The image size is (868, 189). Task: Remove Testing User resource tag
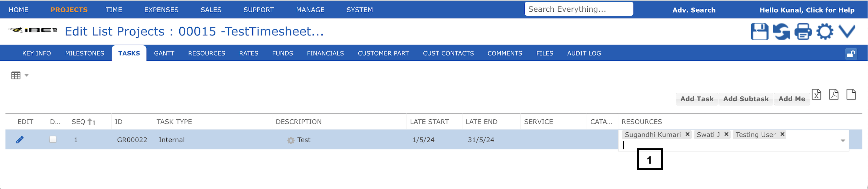[782, 135]
